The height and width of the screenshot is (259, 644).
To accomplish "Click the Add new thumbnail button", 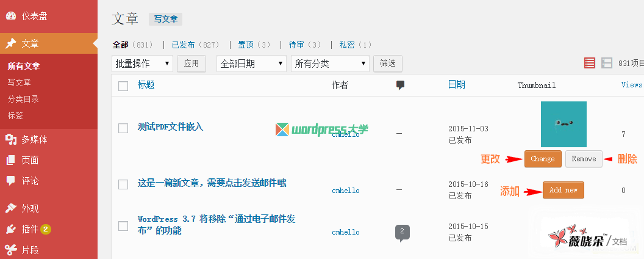I will pos(563,190).
